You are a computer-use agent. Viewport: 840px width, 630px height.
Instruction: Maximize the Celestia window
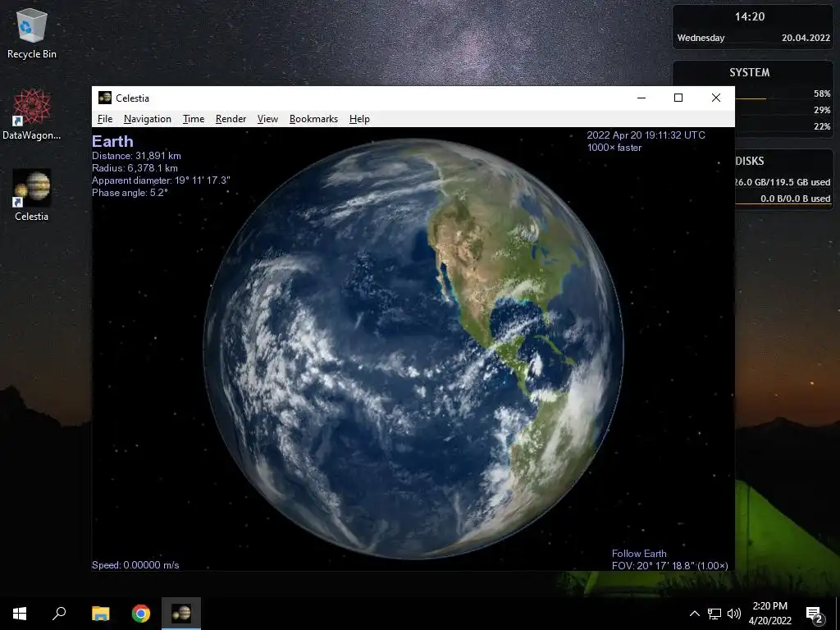[x=678, y=98]
